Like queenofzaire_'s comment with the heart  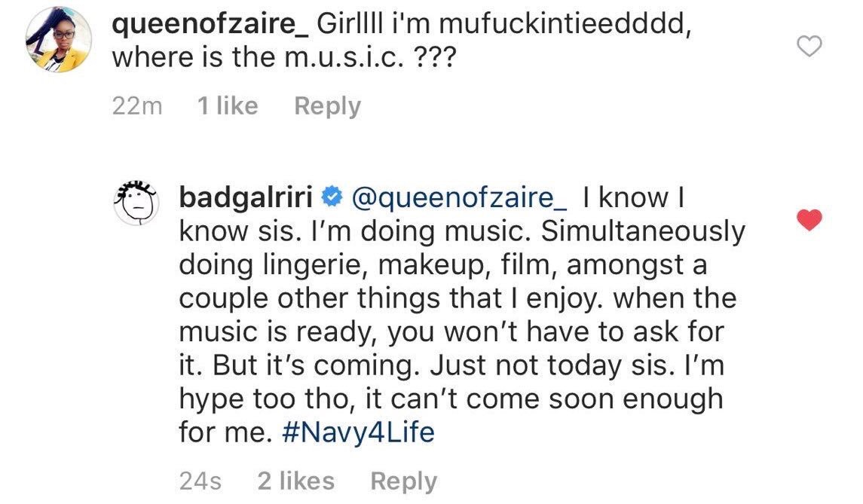(809, 48)
